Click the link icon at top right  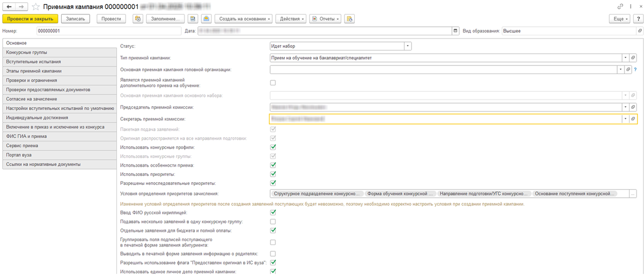[620, 6]
